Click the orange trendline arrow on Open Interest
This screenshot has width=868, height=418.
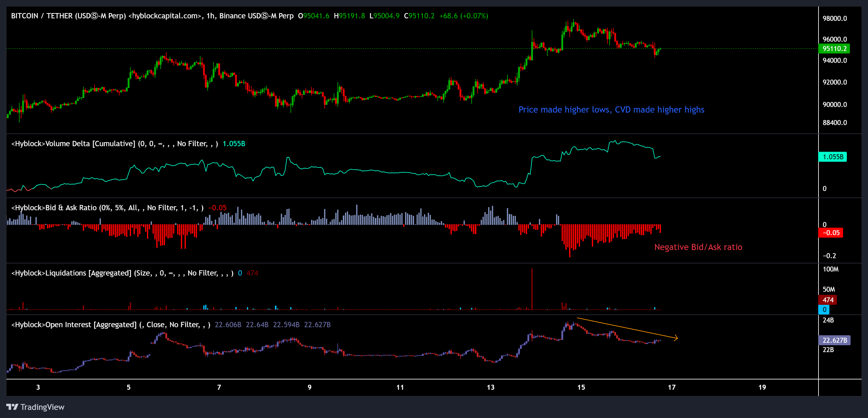pyautogui.click(x=627, y=328)
